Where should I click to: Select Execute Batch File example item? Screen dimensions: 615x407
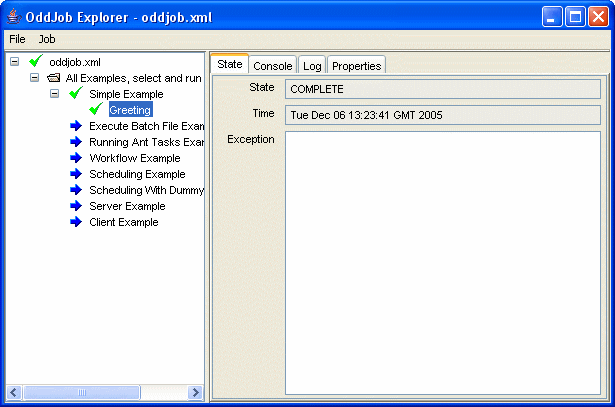pos(146,126)
